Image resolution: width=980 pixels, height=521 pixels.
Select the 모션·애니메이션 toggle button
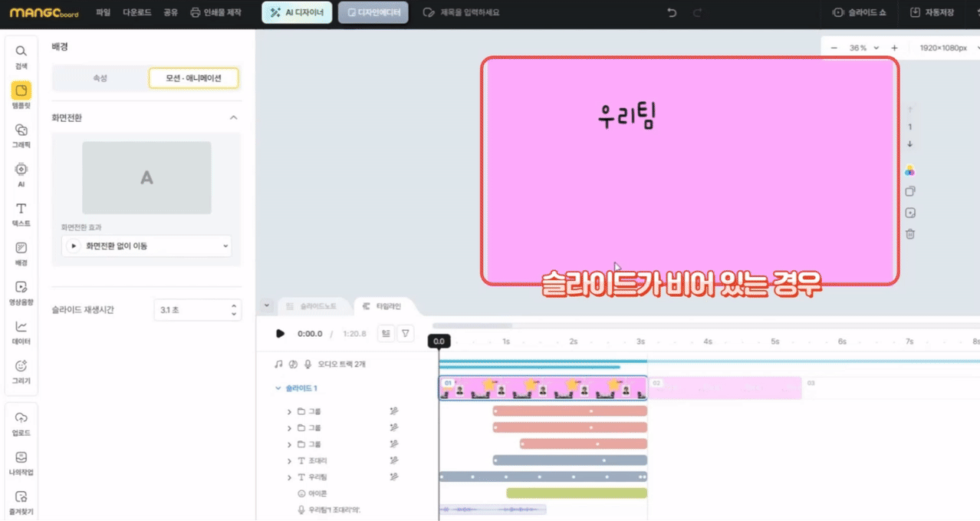(x=193, y=78)
